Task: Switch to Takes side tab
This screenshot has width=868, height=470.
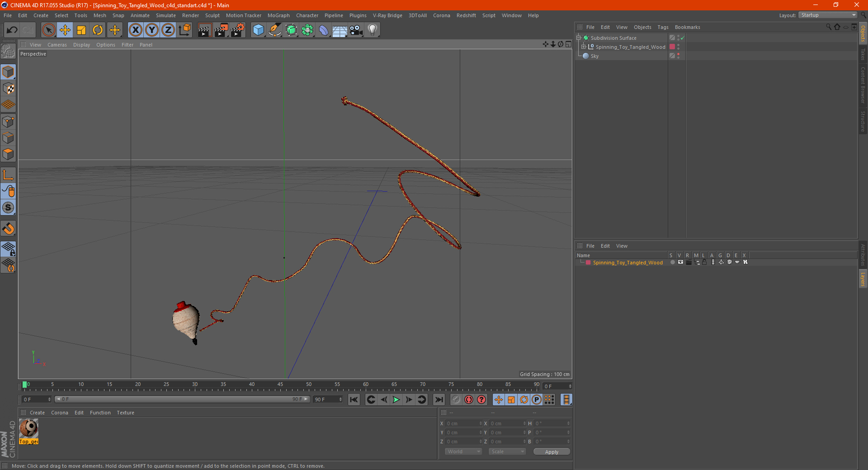Action: (863, 54)
